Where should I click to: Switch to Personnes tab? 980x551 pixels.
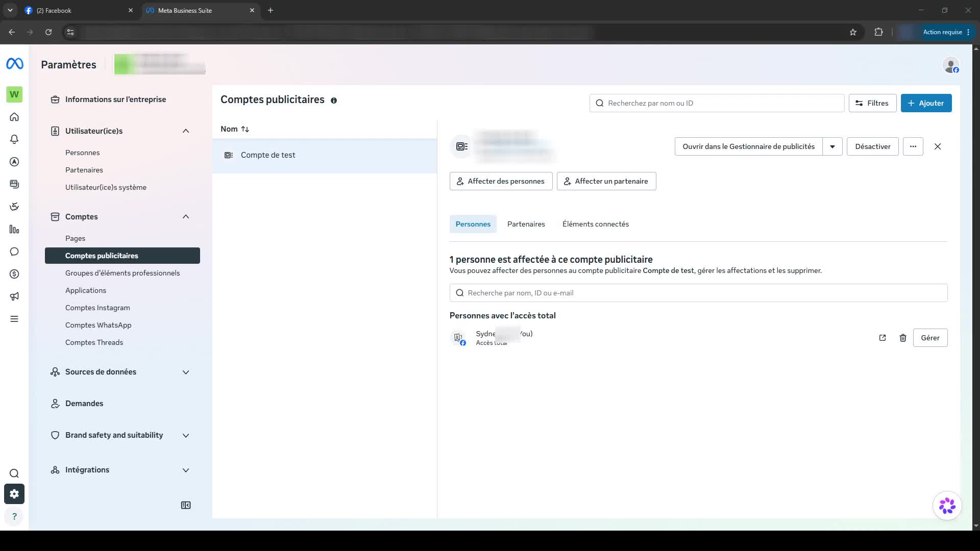click(473, 224)
